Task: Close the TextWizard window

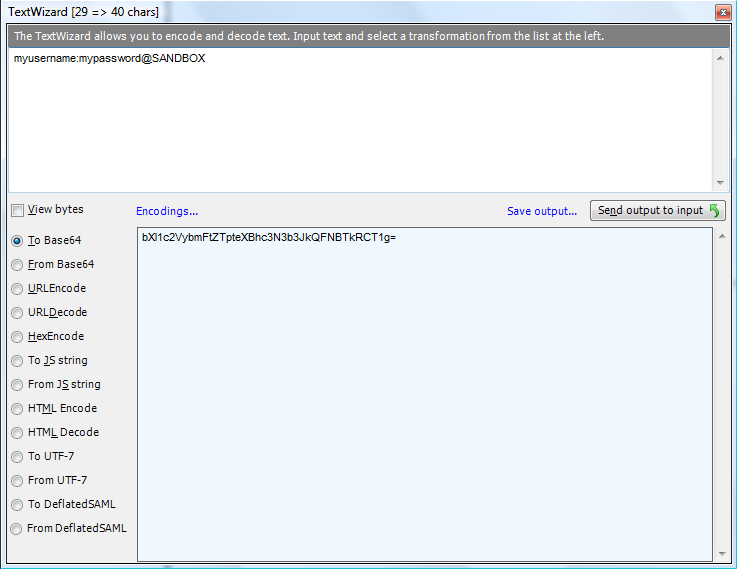Action: click(x=721, y=12)
